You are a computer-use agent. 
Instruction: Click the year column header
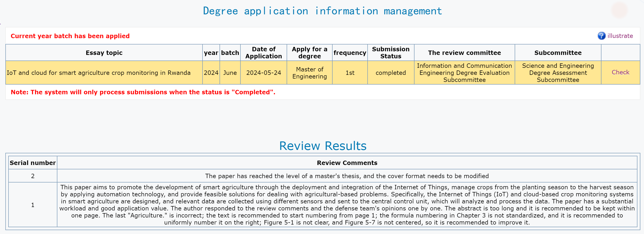point(211,53)
